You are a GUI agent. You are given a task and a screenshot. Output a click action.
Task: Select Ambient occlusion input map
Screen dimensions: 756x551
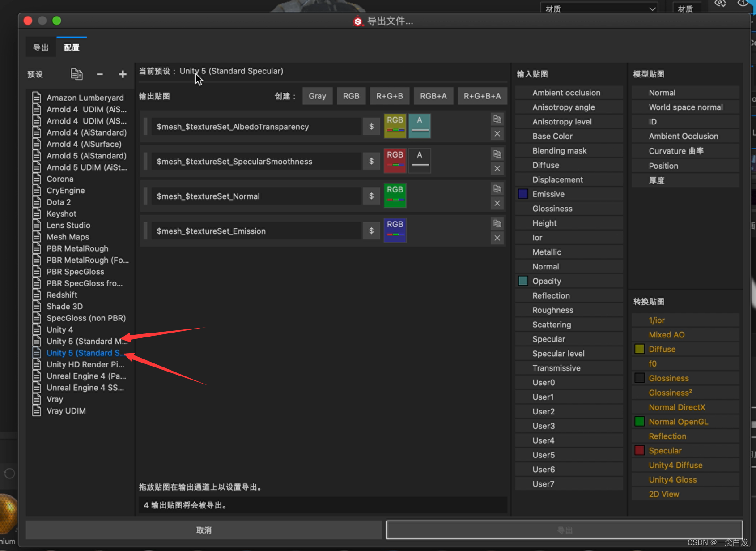569,93
